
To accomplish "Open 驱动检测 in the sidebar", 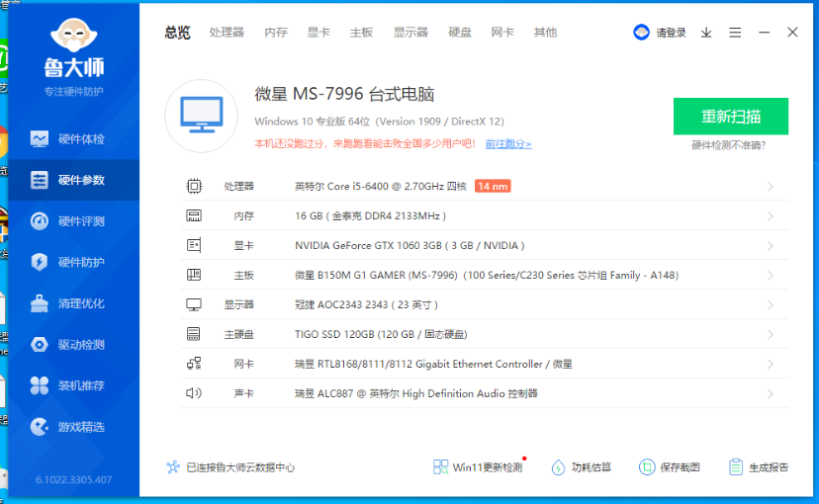I will point(73,344).
